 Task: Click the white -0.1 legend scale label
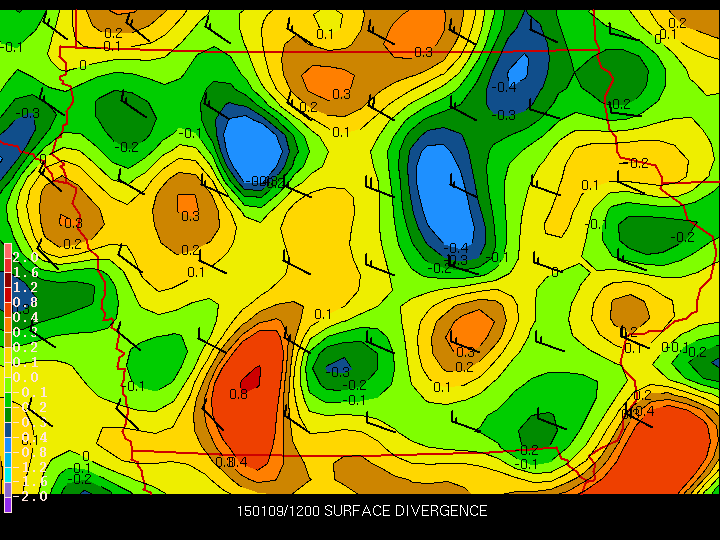tap(28, 392)
